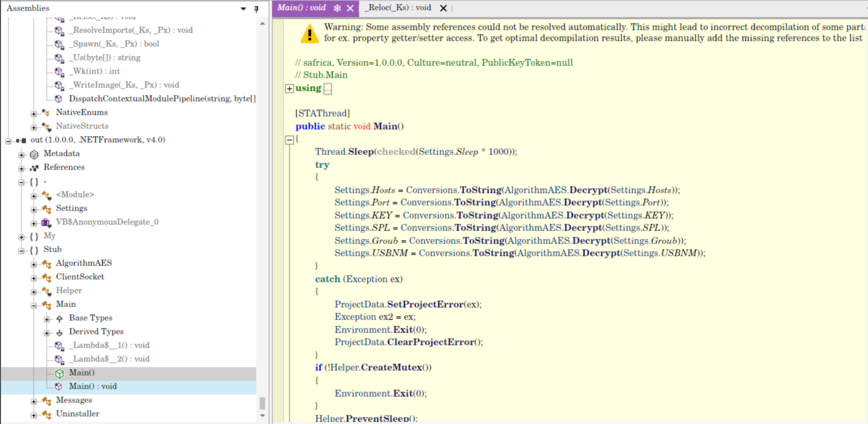Collapse the Main() method body fold
Viewport: 868px width, 424px height.
[290, 140]
